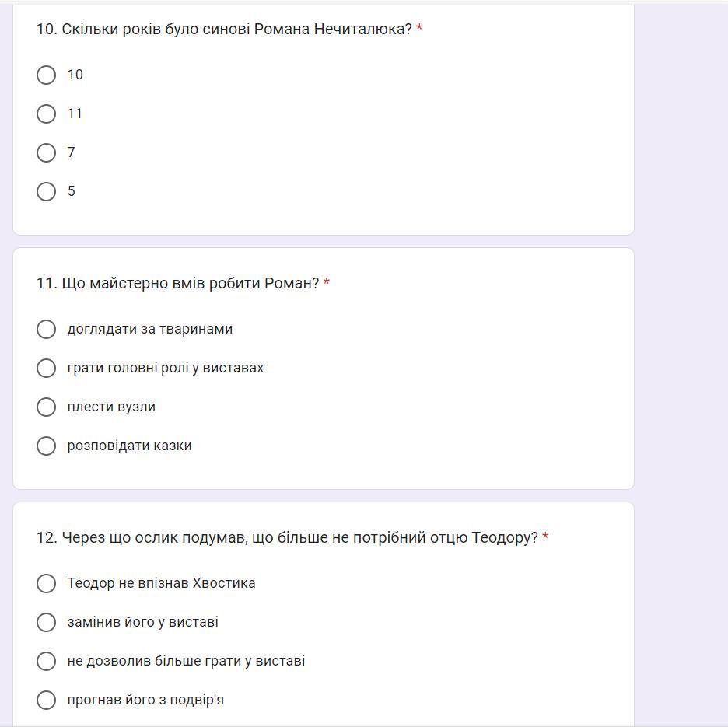Screen dimensions: 728x727
Task: Click question 10 title about Роман Нечиталюк's son
Action: tap(224, 29)
